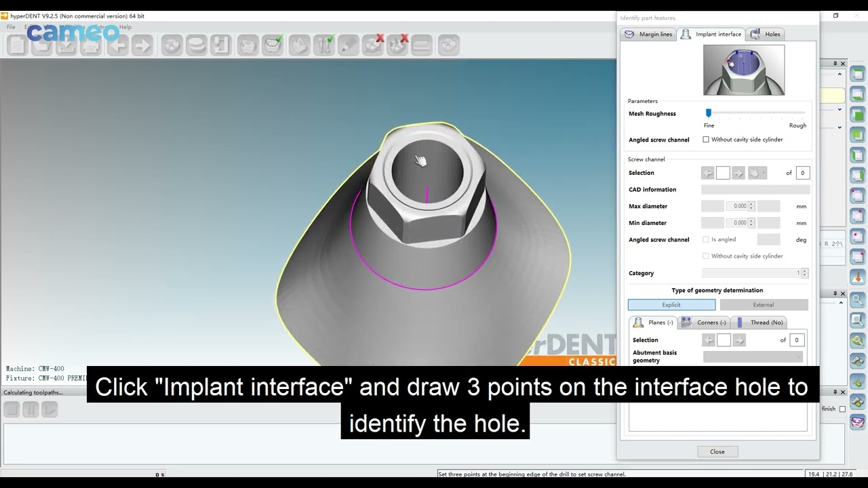Open the hand pick tool dropdown arrow
This screenshot has height=488, width=868.
[764, 173]
